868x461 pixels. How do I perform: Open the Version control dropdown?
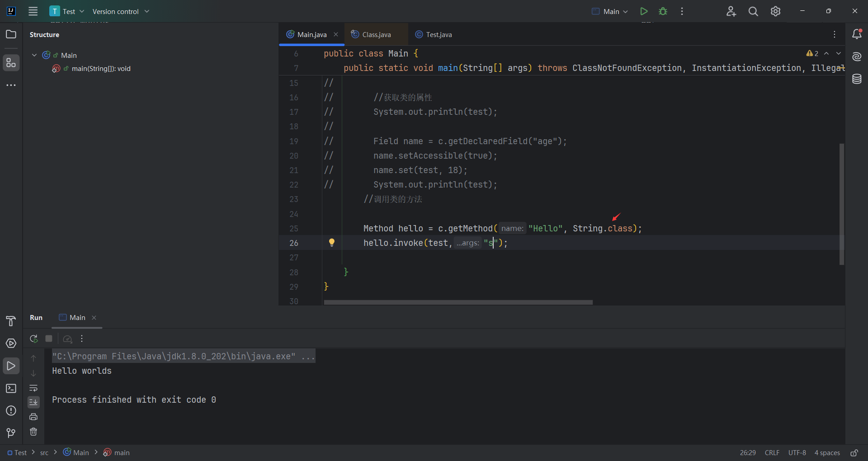pyautogui.click(x=121, y=11)
